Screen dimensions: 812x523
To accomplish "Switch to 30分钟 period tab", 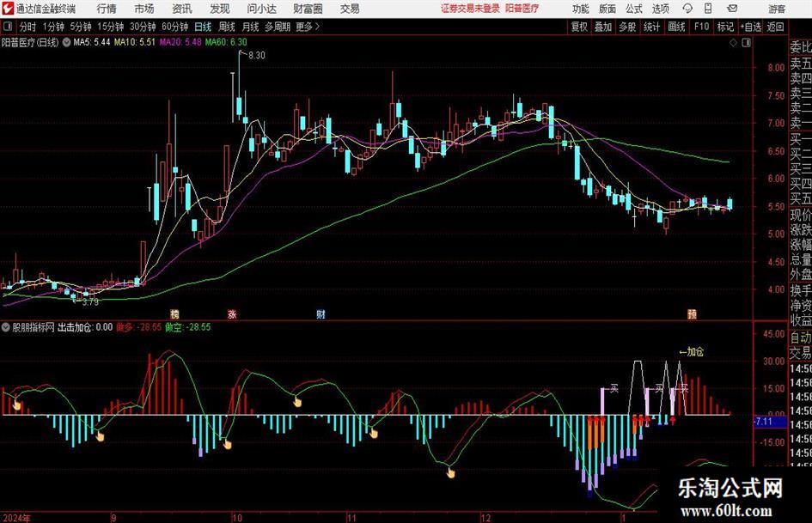I will (x=143, y=27).
